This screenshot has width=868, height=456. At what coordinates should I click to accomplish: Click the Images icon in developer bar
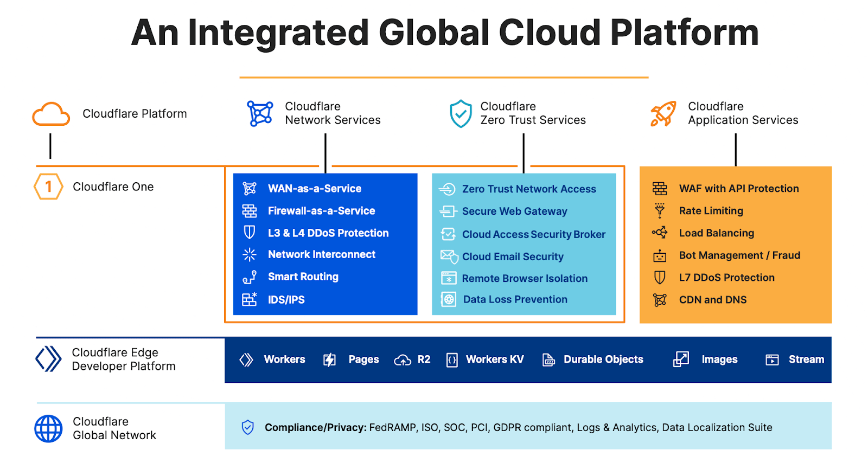pyautogui.click(x=681, y=359)
